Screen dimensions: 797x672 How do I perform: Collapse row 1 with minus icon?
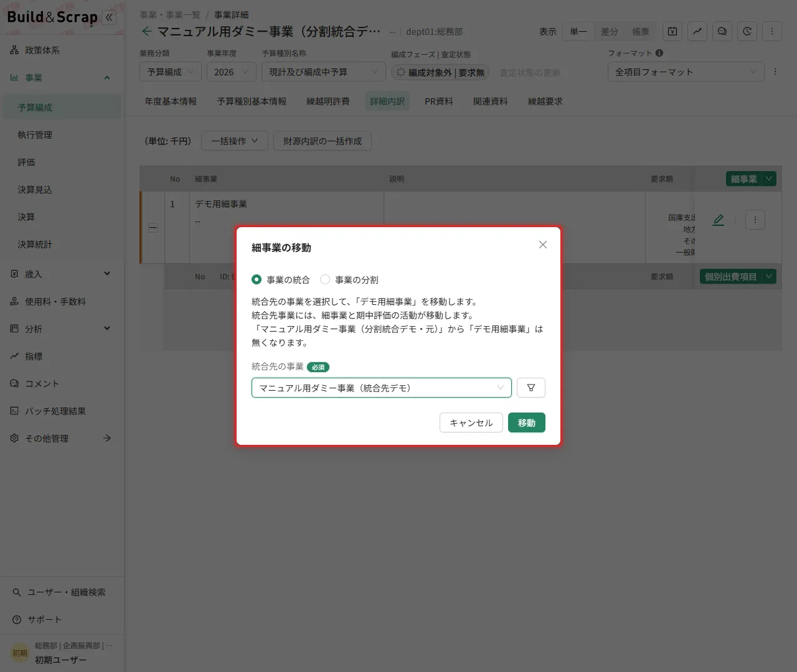[x=153, y=228]
